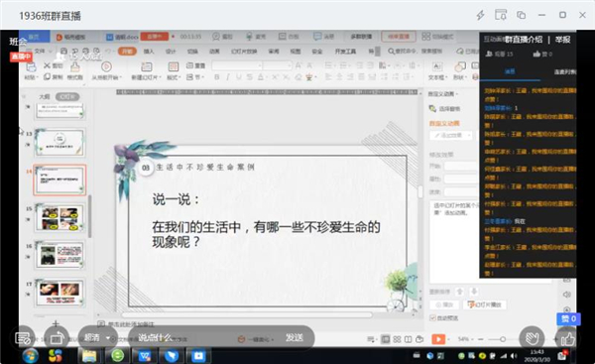The width and height of the screenshot is (595, 364).
Task: Open the section 节 dropdown
Action: click(x=195, y=77)
